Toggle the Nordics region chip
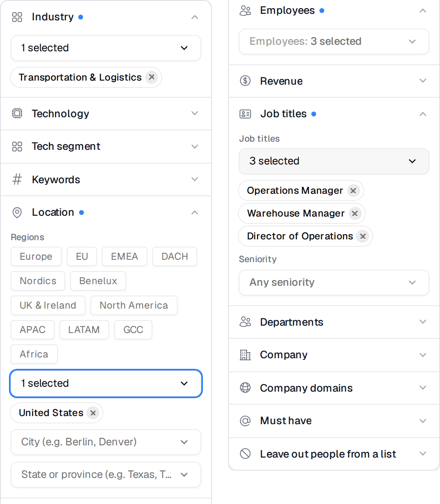Image resolution: width=440 pixels, height=504 pixels. point(38,281)
